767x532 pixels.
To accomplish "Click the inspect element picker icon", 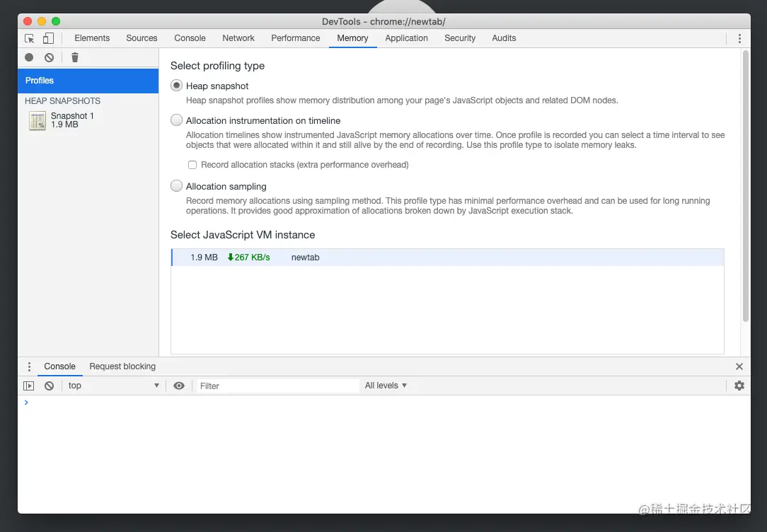I will coord(29,38).
